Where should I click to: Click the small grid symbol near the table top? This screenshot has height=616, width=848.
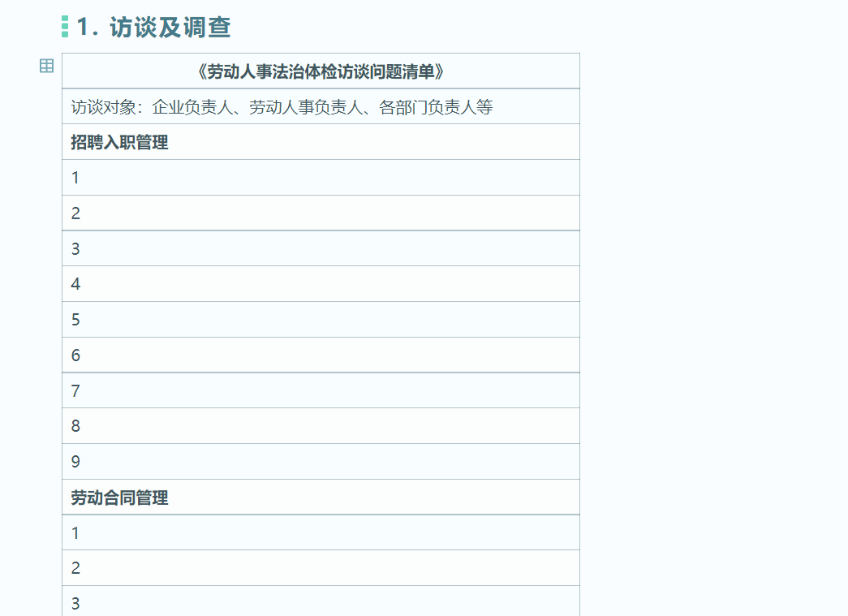coord(46,66)
